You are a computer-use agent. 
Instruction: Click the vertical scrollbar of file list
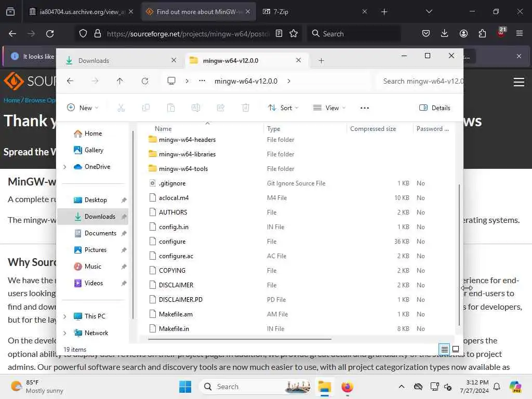click(x=459, y=255)
